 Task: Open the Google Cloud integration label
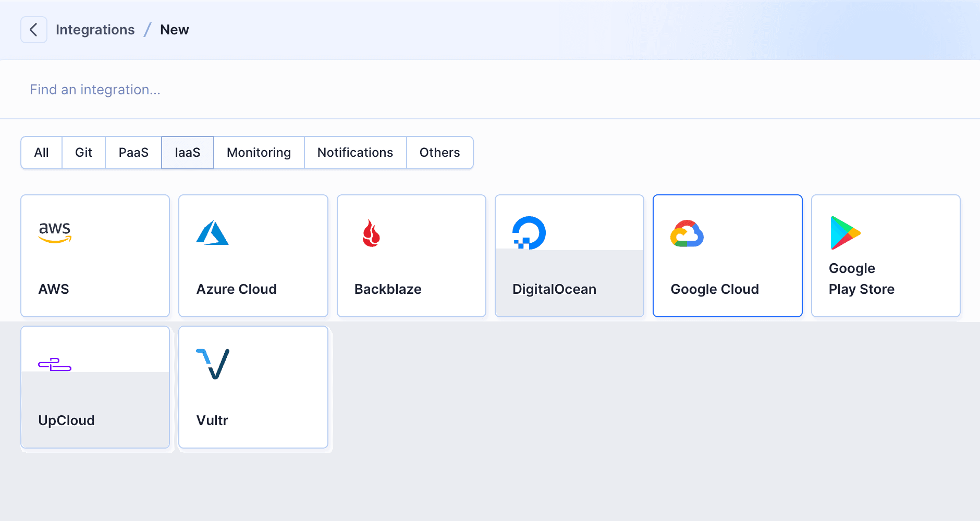[x=715, y=289]
